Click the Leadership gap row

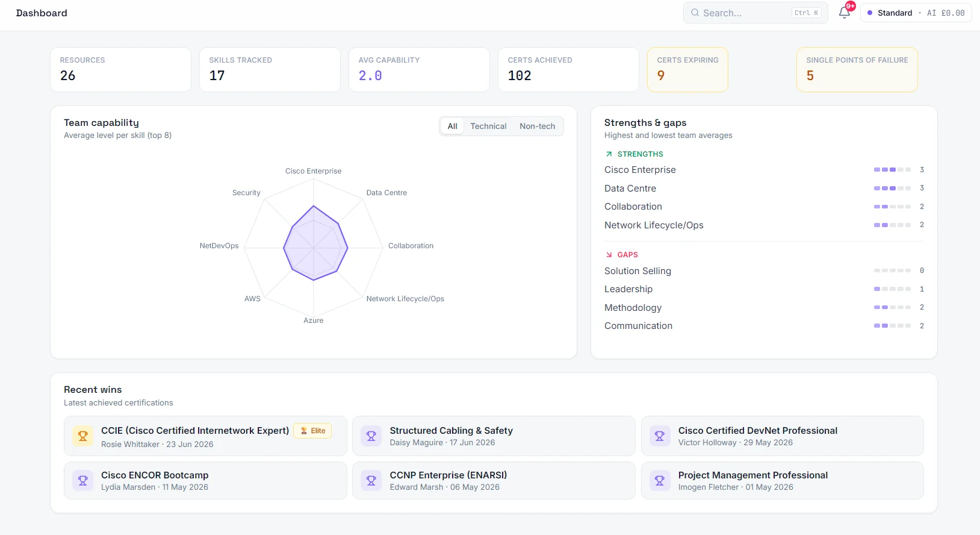coord(764,289)
